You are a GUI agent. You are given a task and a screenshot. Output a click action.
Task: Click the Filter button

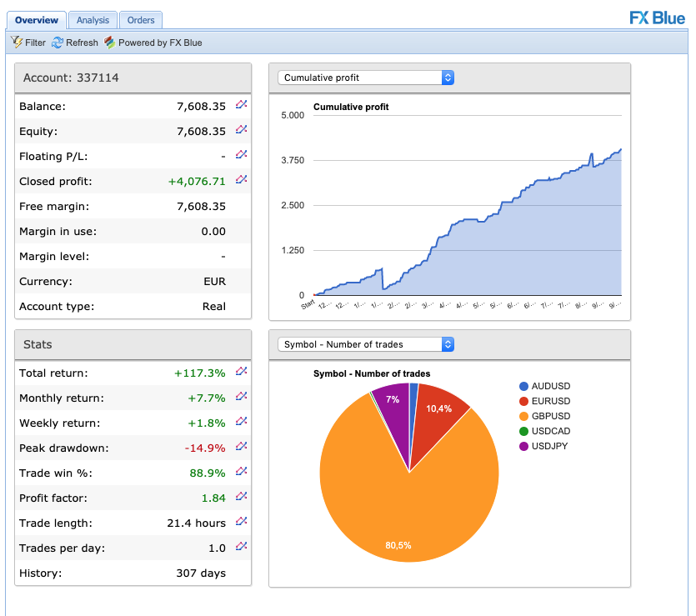tap(28, 43)
